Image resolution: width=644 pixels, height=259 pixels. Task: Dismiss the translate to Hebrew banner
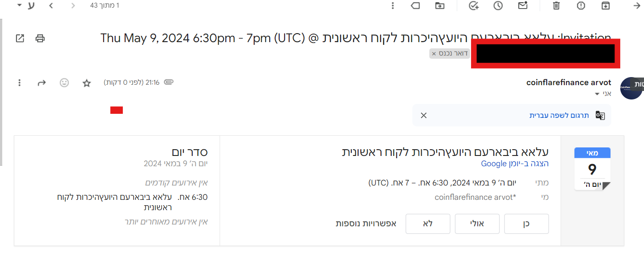[x=424, y=115]
